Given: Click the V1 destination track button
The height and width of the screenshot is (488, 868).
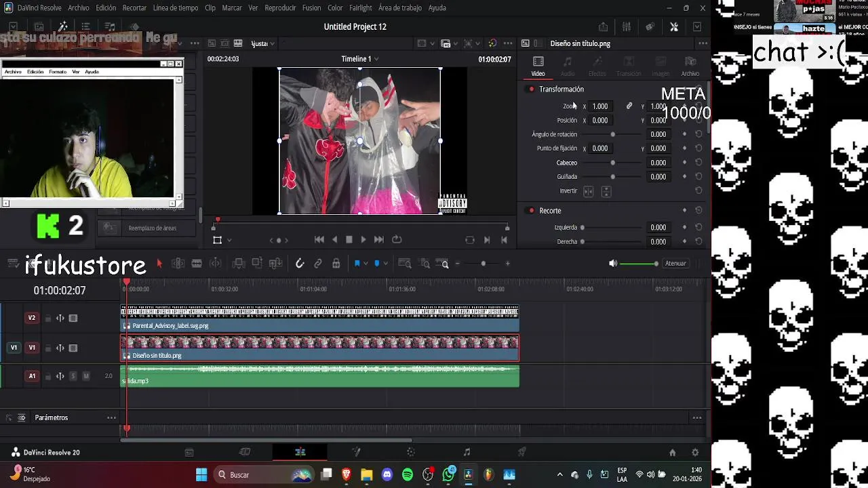Looking at the screenshot, I should pyautogui.click(x=14, y=348).
